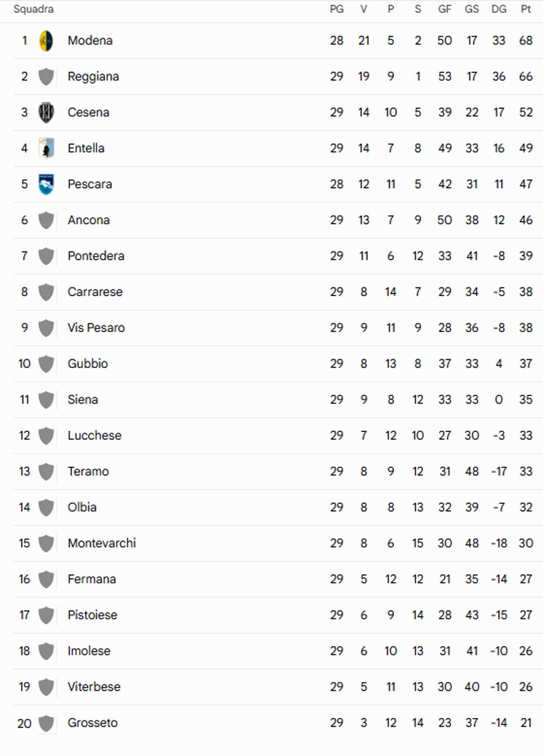The width and height of the screenshot is (543, 756).
Task: Click the Ancona shield placeholder icon
Action: (46, 220)
